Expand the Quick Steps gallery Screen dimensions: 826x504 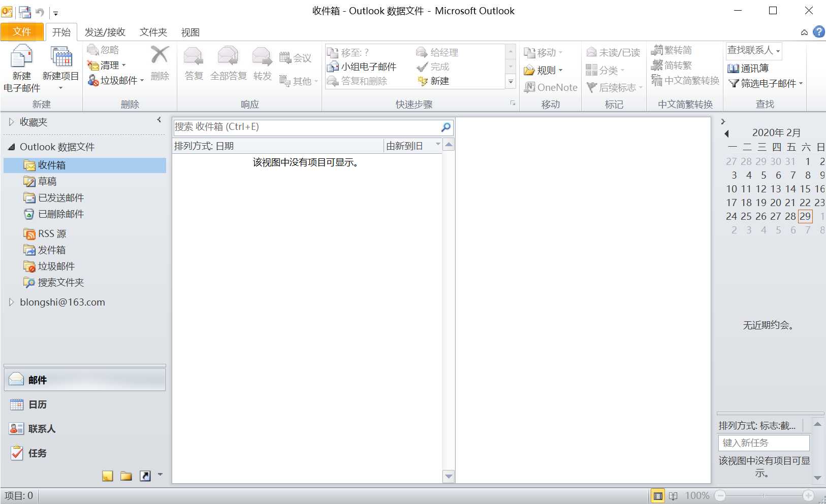pos(511,82)
